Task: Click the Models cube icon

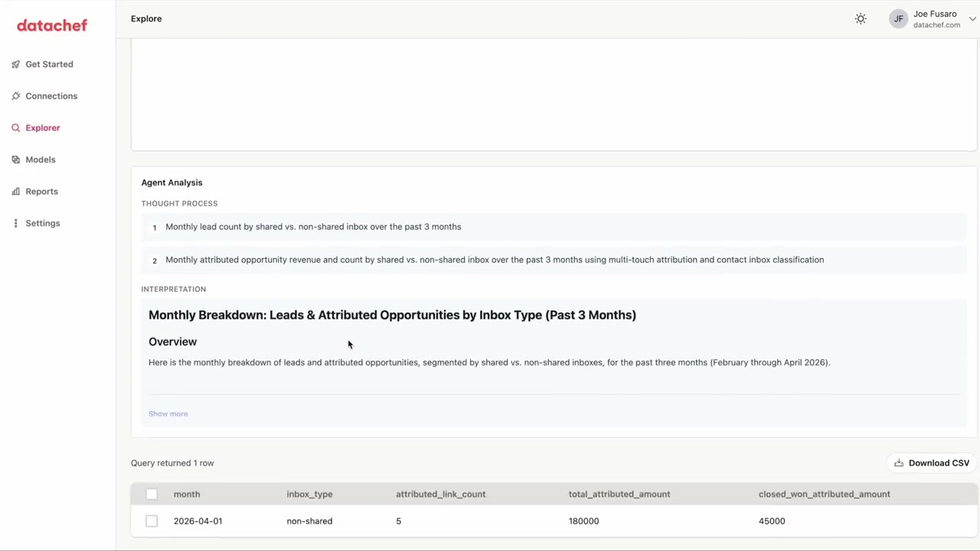Action: click(x=15, y=159)
